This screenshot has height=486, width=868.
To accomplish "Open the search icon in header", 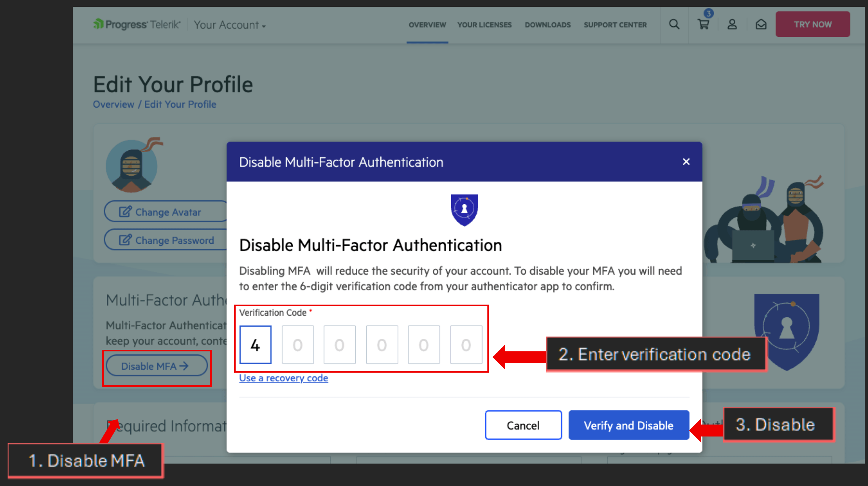I will [x=674, y=24].
